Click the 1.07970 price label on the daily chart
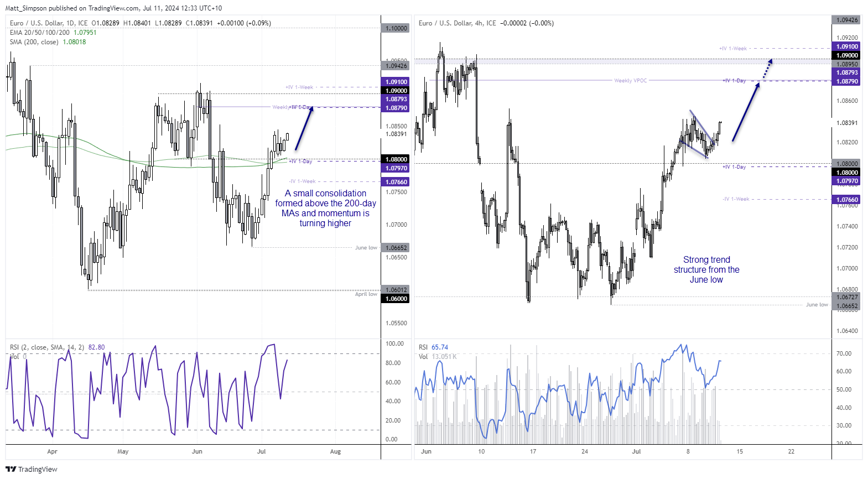Screen dimensions: 868x479 396,168
